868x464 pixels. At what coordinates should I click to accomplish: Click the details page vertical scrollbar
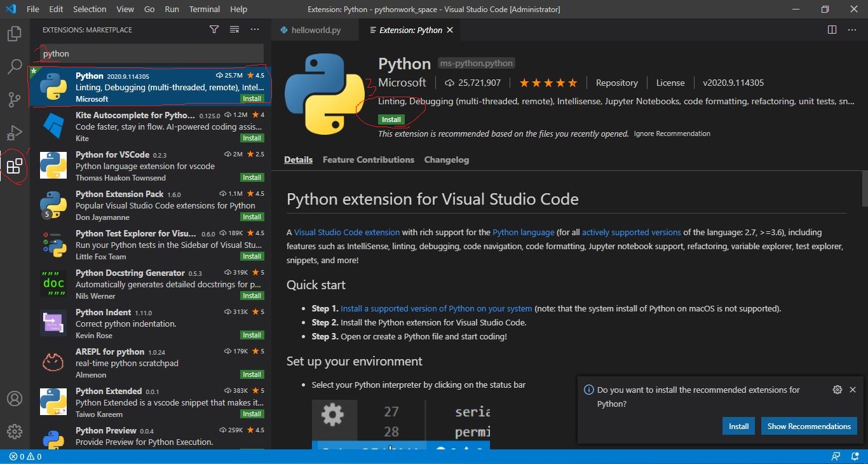(864, 189)
